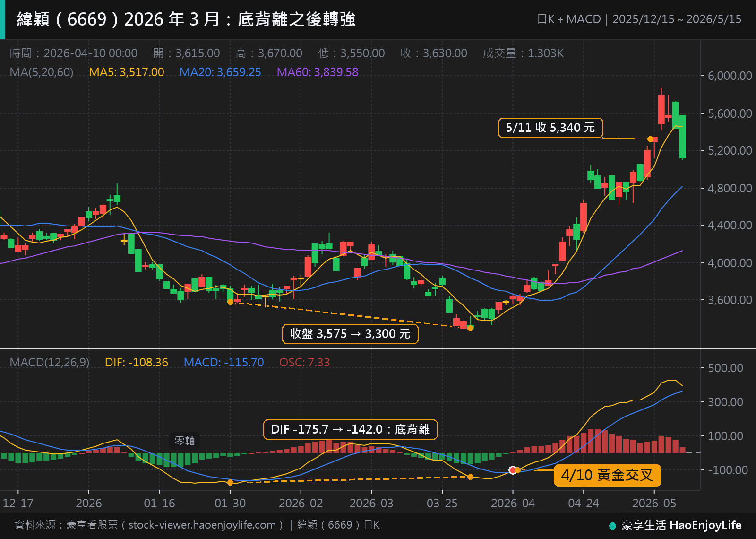Click the DIF -175.7 → -142.0：底背離 label
756x539 pixels.
(x=350, y=429)
